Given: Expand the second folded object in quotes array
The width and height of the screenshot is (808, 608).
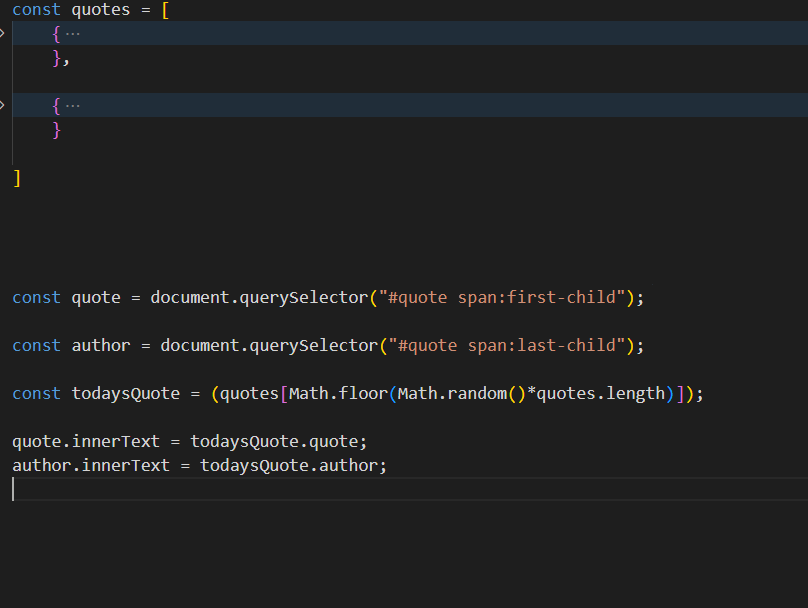Looking at the screenshot, I should click(2, 106).
